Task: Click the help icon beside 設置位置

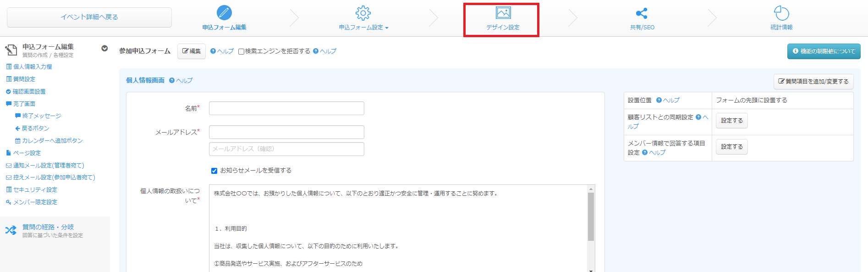Action: [x=659, y=100]
